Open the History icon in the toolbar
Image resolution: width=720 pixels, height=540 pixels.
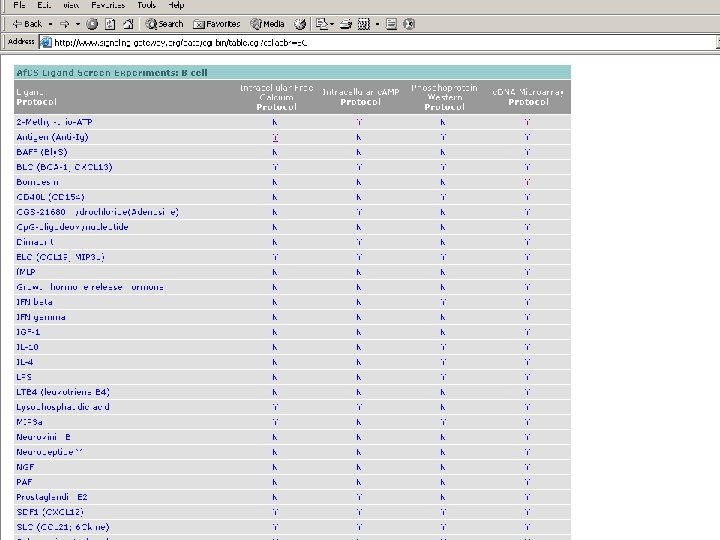(300, 24)
